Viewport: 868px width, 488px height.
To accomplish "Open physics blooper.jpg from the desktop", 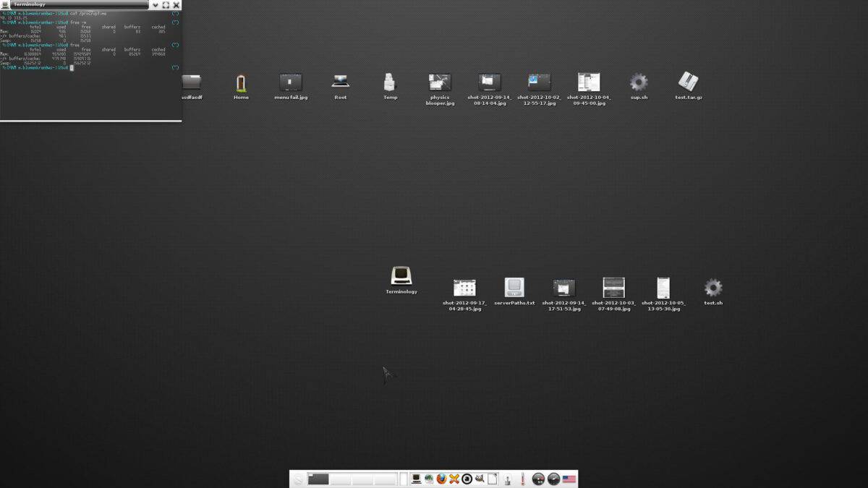I will tap(439, 83).
